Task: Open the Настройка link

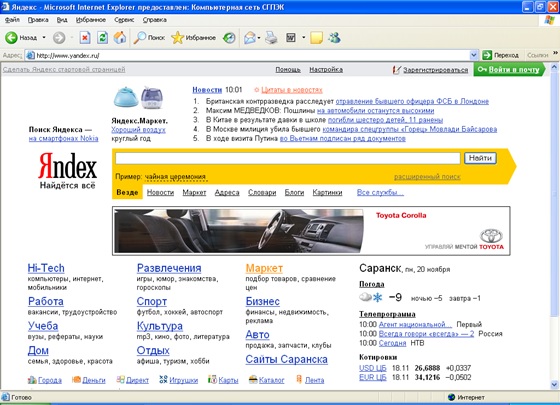Action: (326, 70)
